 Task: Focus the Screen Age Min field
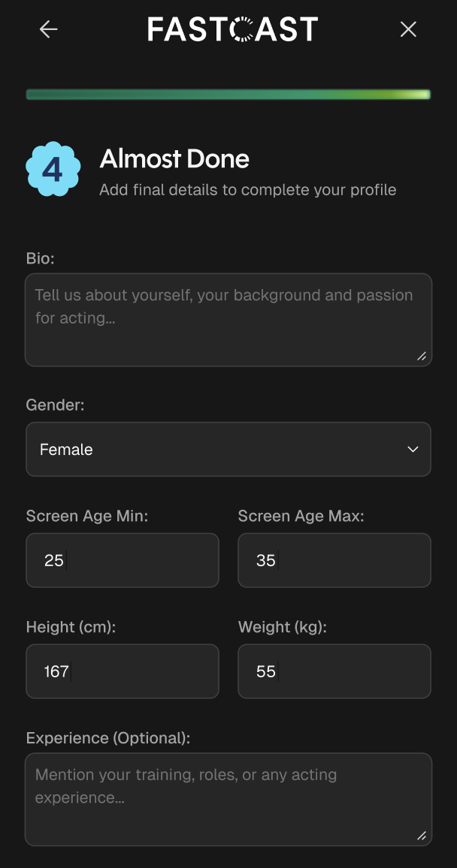(x=123, y=560)
